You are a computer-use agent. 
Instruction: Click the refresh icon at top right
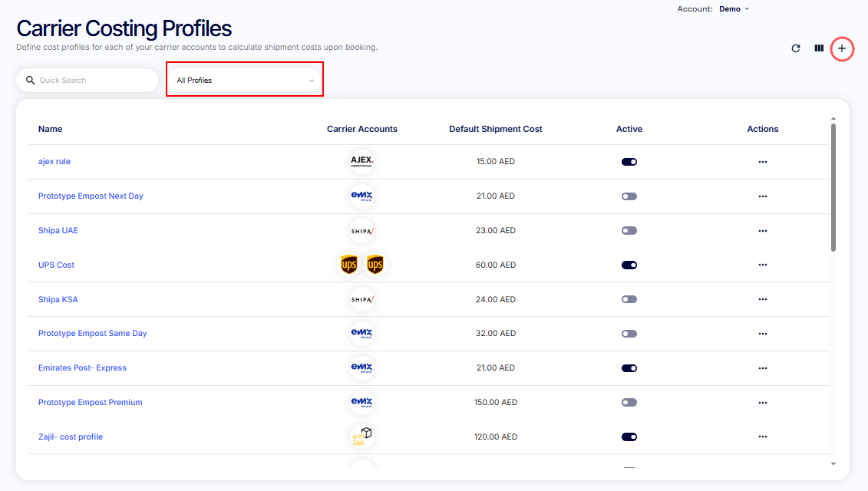pos(796,48)
